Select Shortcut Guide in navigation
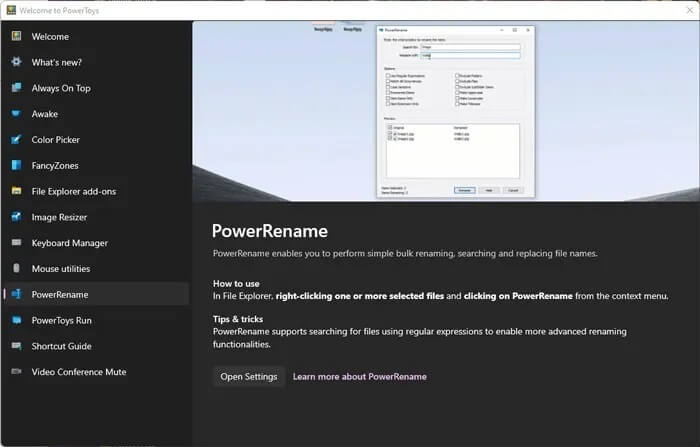 [x=95, y=347]
